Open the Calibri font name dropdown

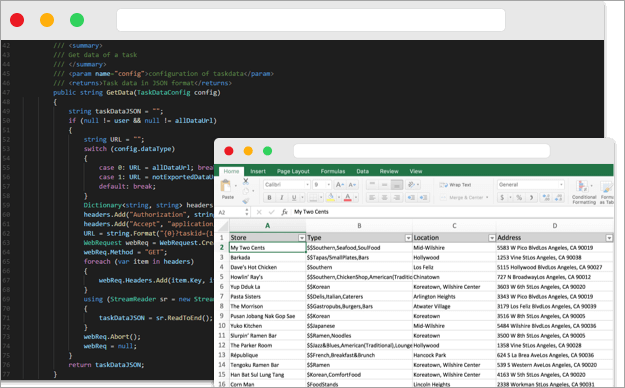pos(307,185)
